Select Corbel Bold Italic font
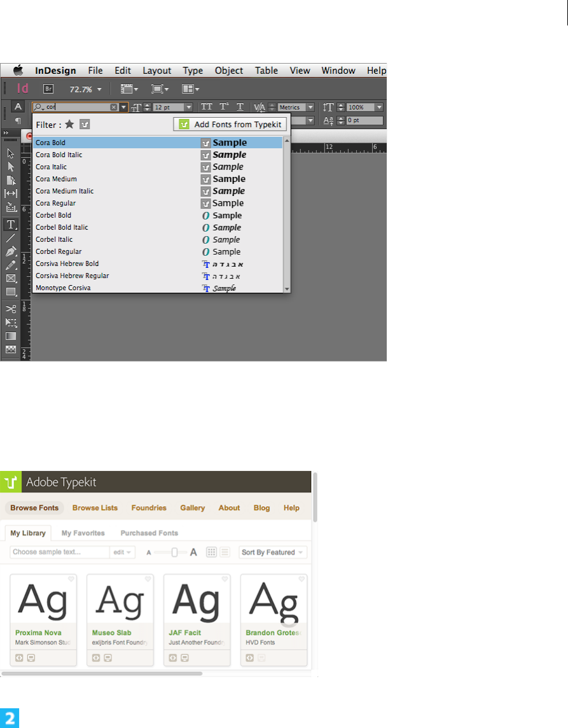The height and width of the screenshot is (728, 568). click(158, 228)
